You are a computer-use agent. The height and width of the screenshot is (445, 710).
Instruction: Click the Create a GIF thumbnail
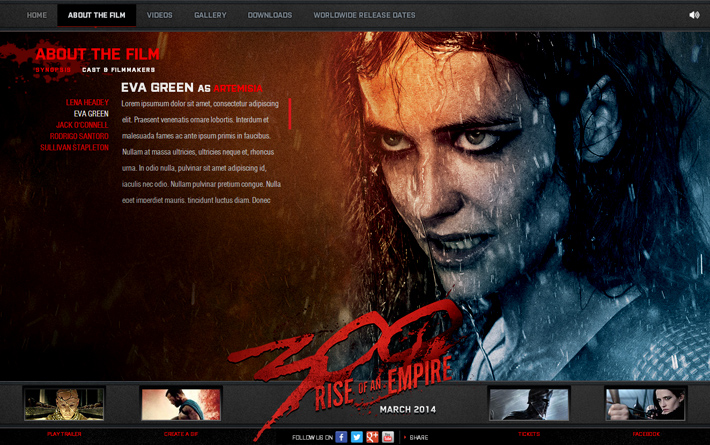point(181,404)
